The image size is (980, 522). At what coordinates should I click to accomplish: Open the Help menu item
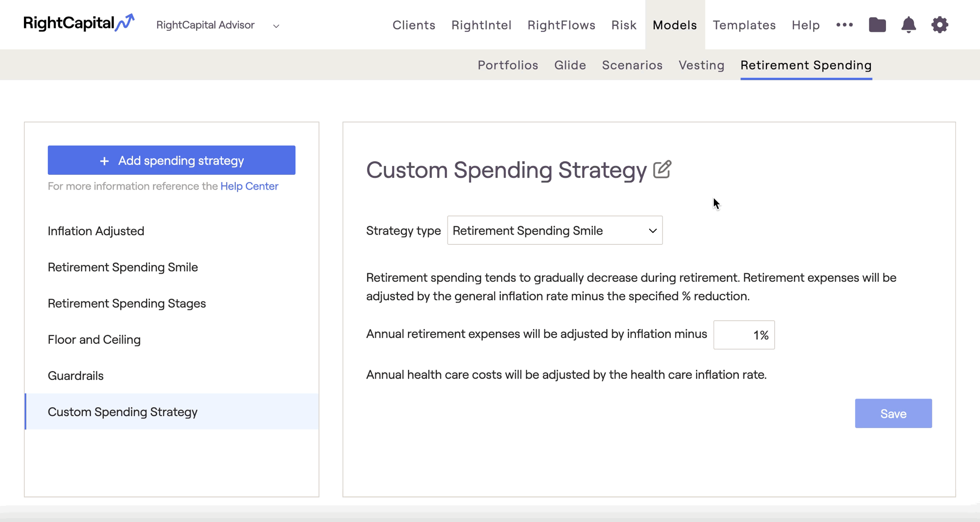[x=806, y=25]
